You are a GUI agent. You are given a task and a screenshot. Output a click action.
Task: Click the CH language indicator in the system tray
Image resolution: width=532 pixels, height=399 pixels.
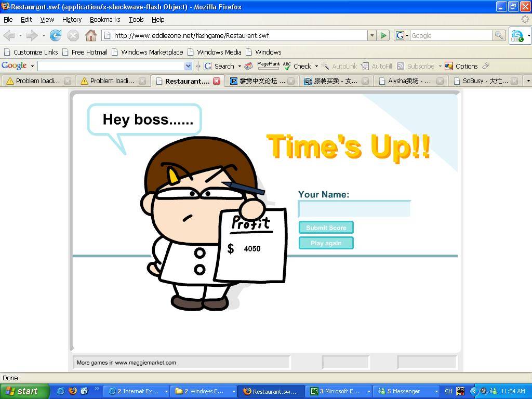tap(448, 391)
